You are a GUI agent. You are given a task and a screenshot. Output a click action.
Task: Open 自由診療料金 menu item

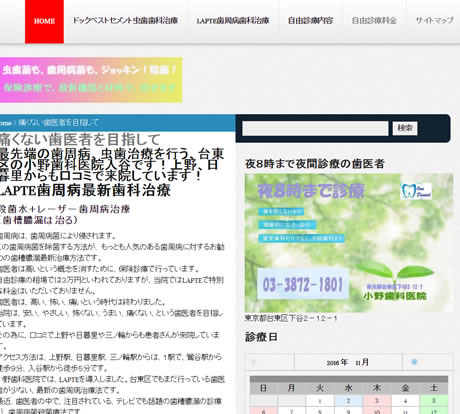pos(374,21)
